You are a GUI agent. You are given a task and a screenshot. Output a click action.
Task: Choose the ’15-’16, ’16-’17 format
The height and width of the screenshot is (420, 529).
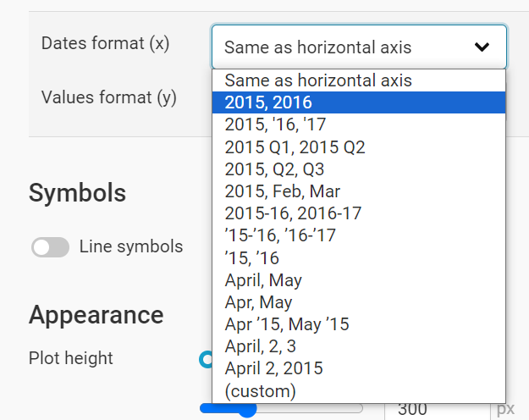[359, 235]
